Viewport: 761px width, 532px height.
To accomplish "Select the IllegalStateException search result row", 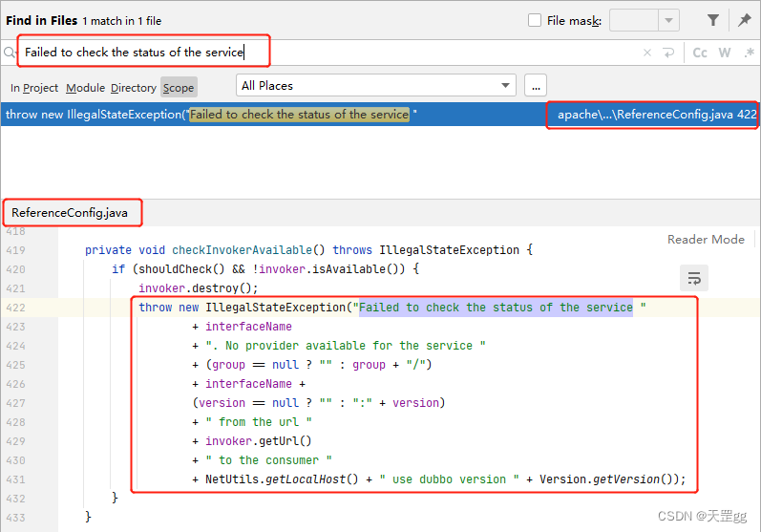I will click(380, 115).
